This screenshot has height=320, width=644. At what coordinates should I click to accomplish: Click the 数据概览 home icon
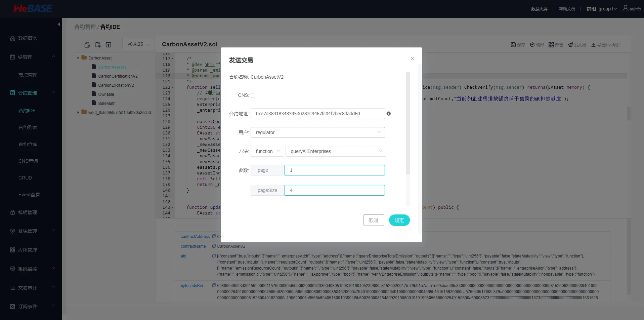[12, 38]
